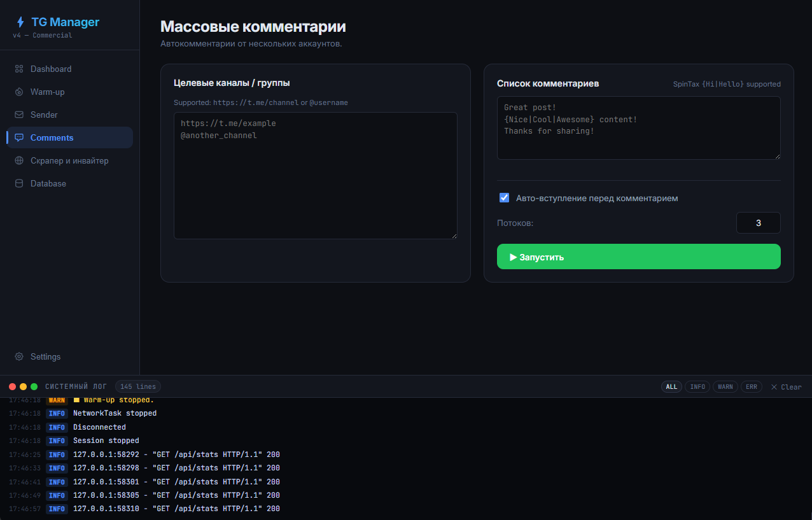Click the Потоков number field
The image size is (812, 520).
click(x=758, y=223)
